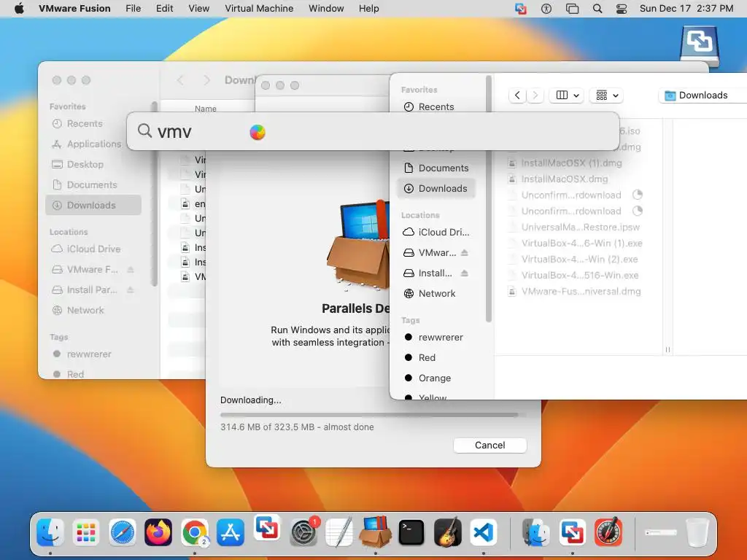The image size is (747, 560).
Task: Eject VMware F... in the back Finder sidebar
Action: [x=130, y=270]
